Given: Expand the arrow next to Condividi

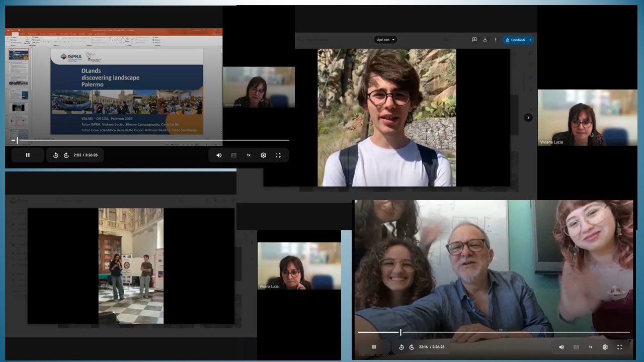Looking at the screenshot, I should tap(530, 40).
